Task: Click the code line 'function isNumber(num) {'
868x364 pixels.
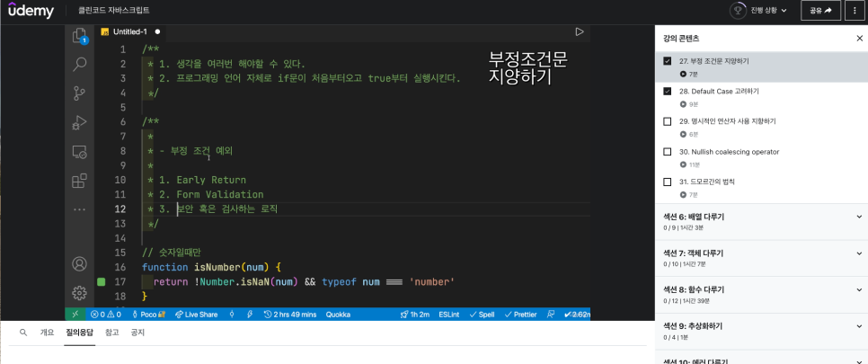Action: point(211,267)
